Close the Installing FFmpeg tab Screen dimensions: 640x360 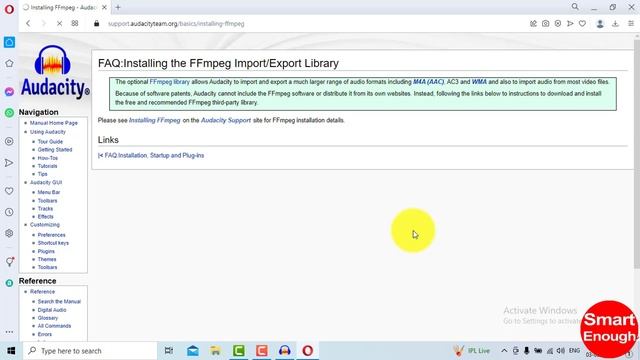(x=104, y=7)
